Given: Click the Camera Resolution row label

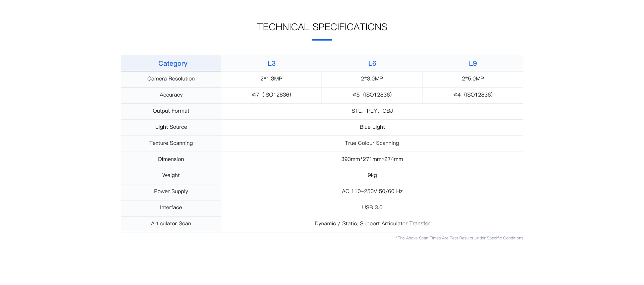Looking at the screenshot, I should point(171,79).
